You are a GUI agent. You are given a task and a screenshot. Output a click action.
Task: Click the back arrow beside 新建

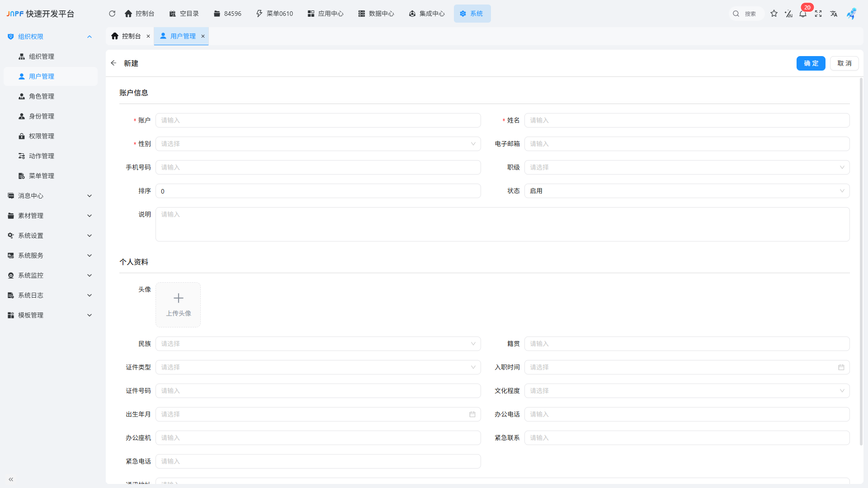click(x=113, y=63)
